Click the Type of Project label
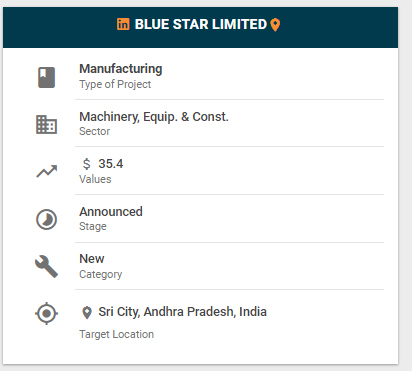This screenshot has height=371, width=412. point(115,85)
